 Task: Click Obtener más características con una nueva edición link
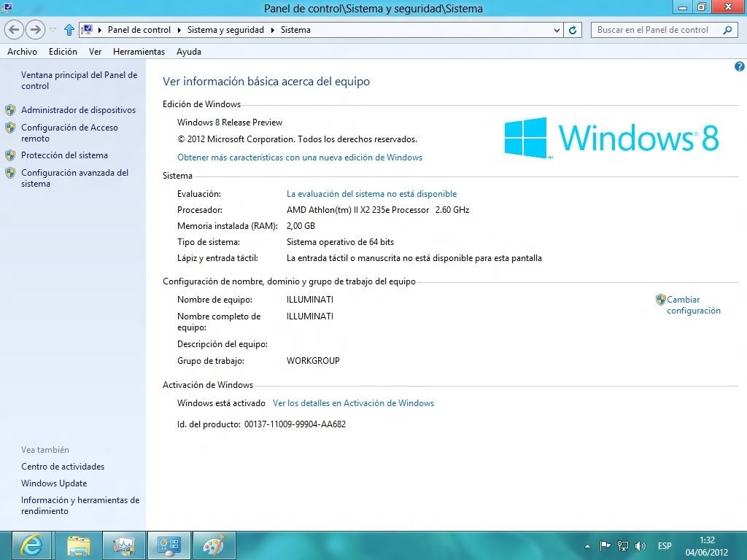tap(300, 157)
